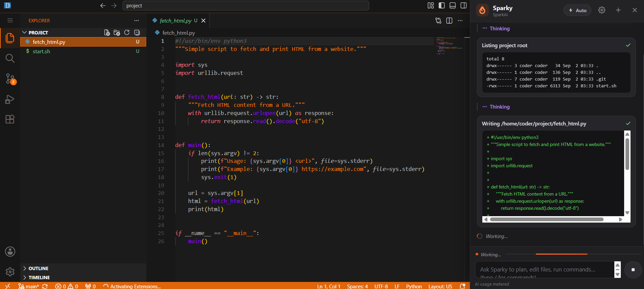Toggle the secondary side bar
The width and height of the screenshot is (644, 289).
(464, 5)
